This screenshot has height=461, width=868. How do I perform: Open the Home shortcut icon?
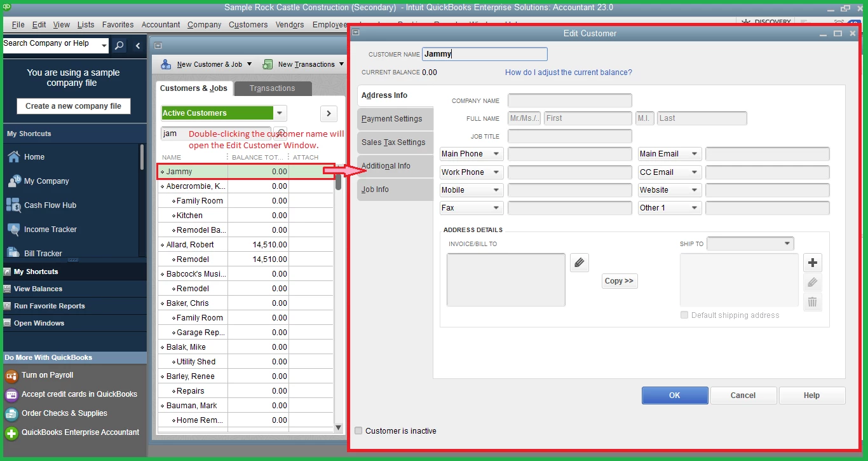point(14,157)
